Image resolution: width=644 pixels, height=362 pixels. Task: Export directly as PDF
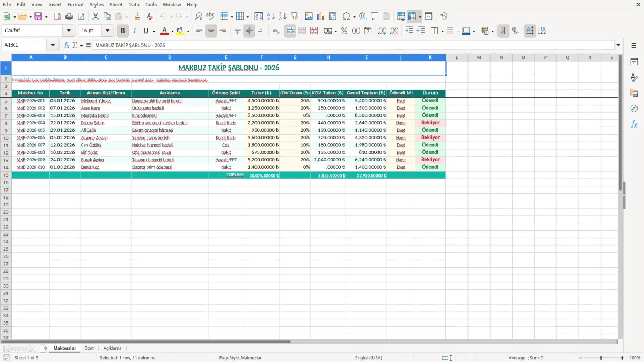(57, 17)
